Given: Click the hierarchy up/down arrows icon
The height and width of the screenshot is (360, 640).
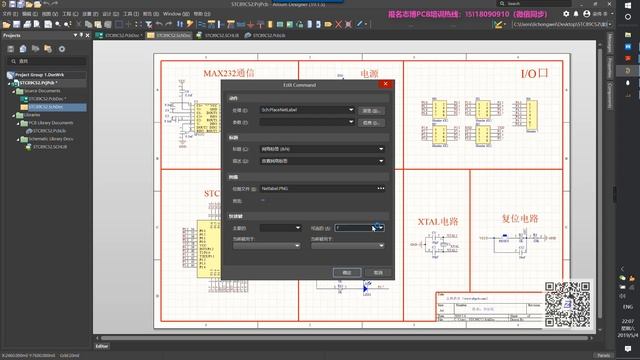Looking at the screenshot, I should tap(180, 24).
